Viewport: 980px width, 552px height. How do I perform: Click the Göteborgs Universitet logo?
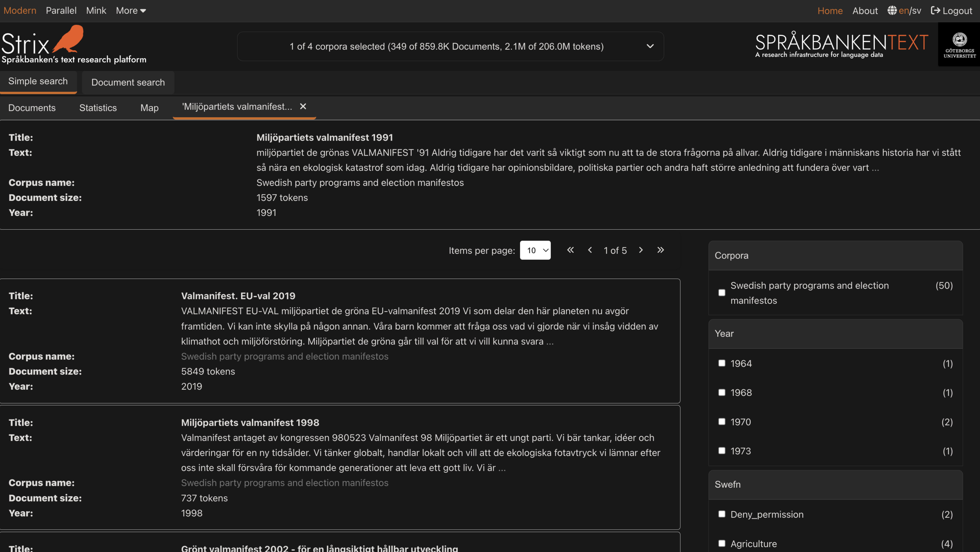959,45
